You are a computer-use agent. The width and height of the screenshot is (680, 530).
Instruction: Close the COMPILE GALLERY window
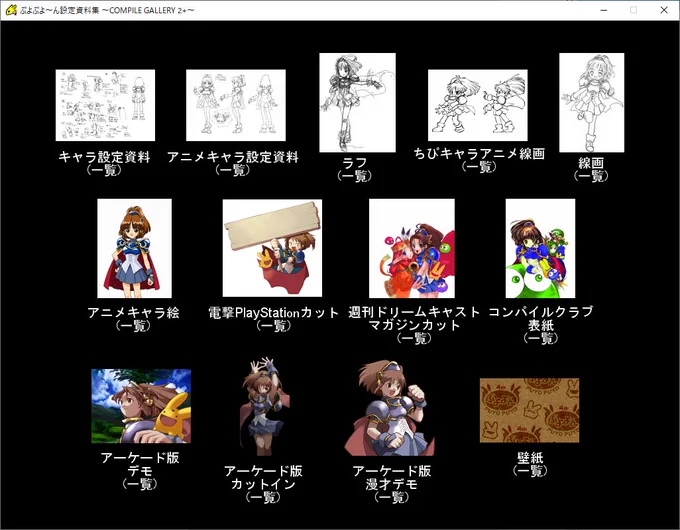tap(664, 10)
